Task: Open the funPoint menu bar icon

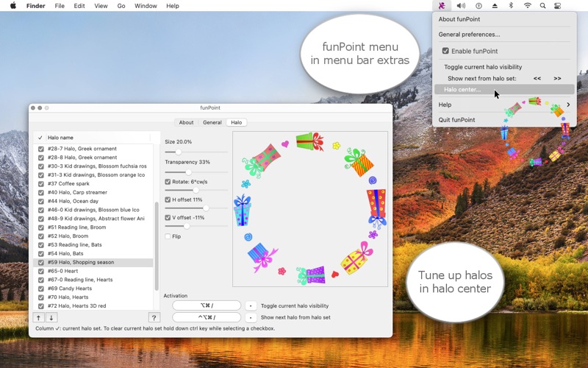Action: 442,6
